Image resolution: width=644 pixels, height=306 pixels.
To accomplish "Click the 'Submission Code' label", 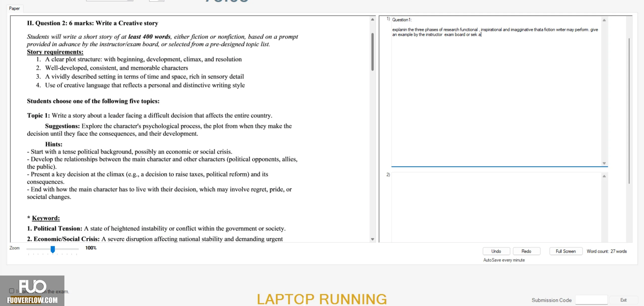I will 552,300.
